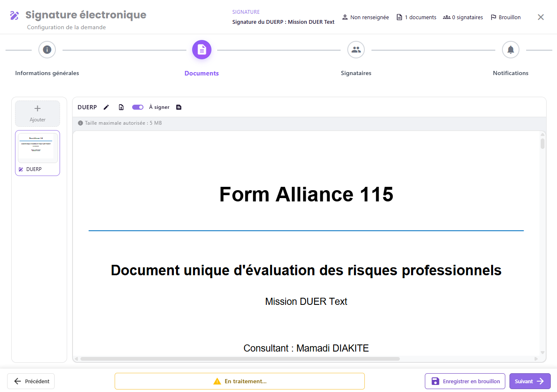Viewport: 557px width, 392px height.
Task: Select the DUERP document thumbnail
Action: point(38,153)
